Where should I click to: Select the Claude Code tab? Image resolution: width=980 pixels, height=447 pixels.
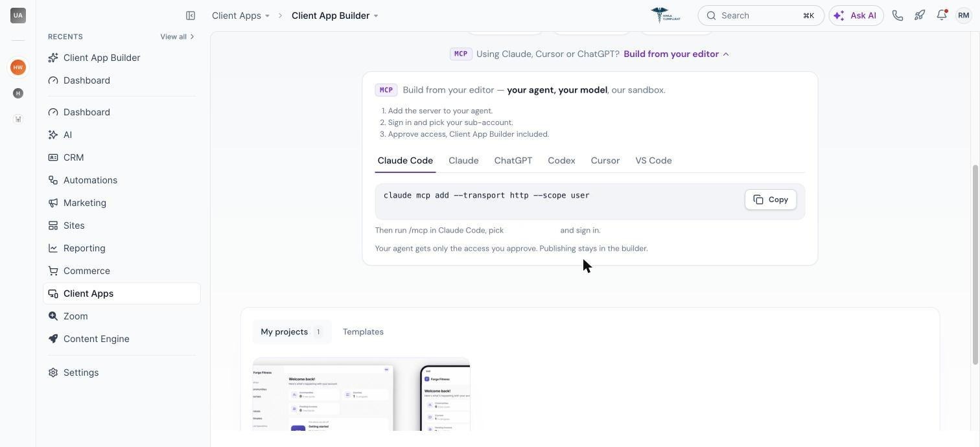point(405,161)
